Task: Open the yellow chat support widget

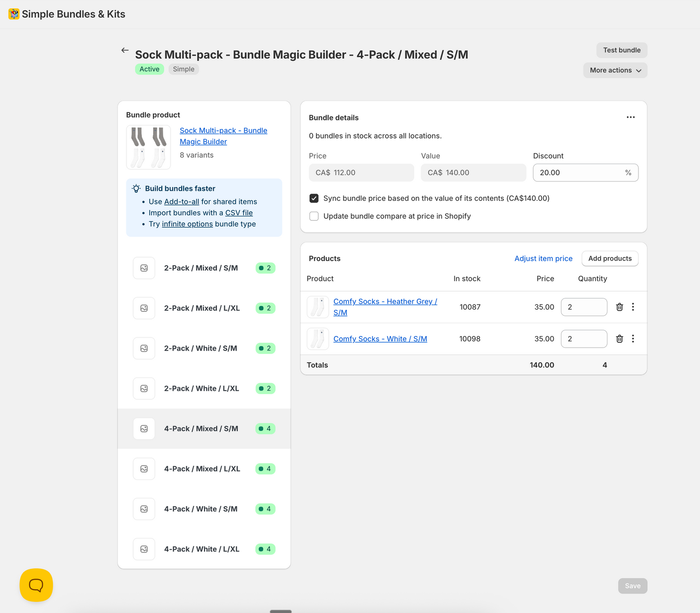Action: (36, 585)
